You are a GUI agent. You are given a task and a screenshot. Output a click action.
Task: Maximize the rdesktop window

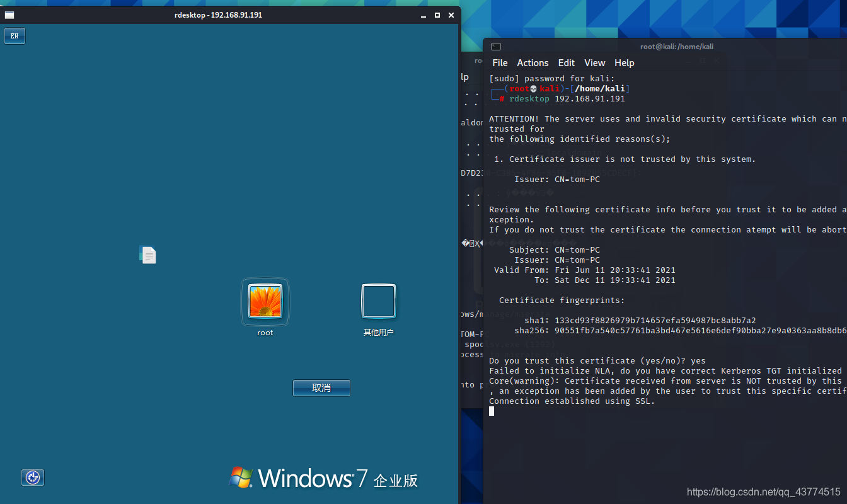pos(437,15)
